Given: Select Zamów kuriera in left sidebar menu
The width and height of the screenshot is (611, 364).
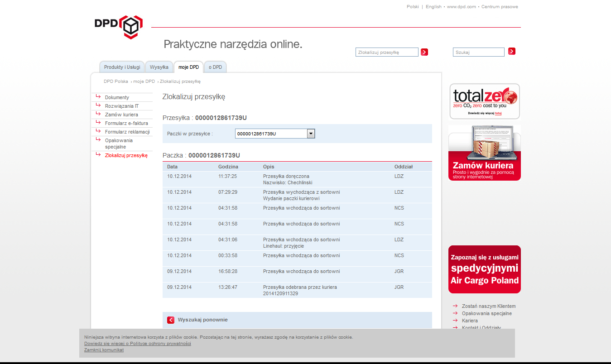Looking at the screenshot, I should (121, 115).
